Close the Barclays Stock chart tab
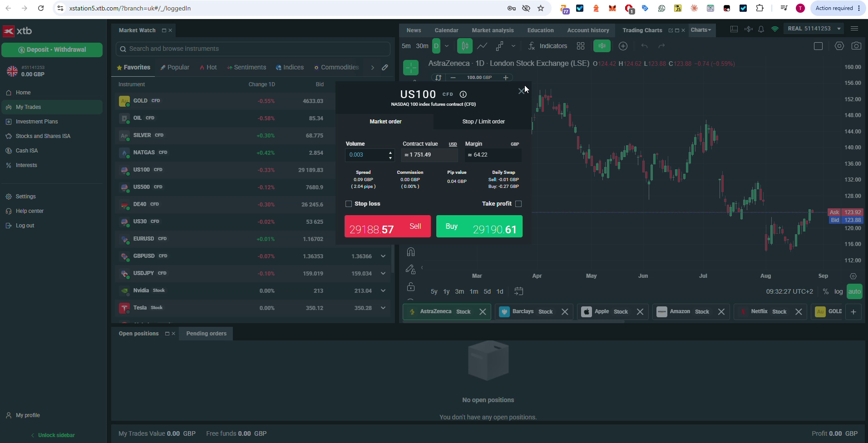 tap(565, 312)
